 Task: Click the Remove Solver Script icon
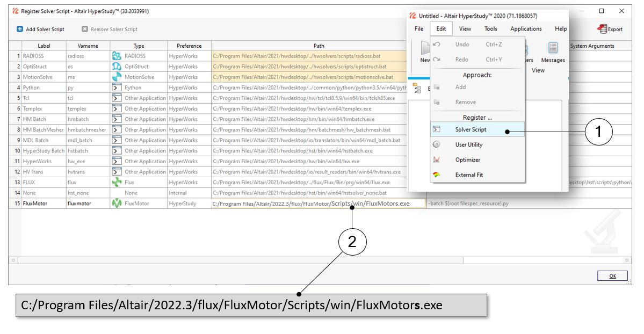pos(85,29)
